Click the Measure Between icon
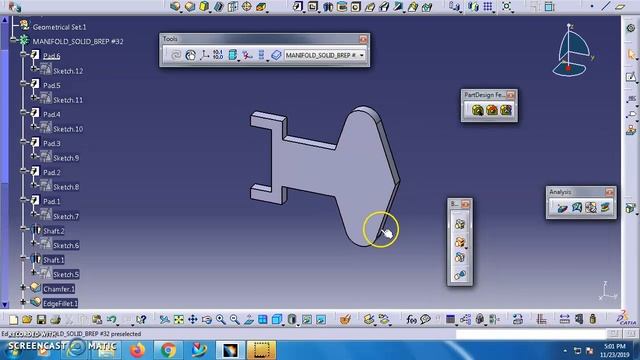This screenshot has height=360, width=640. 564,319
